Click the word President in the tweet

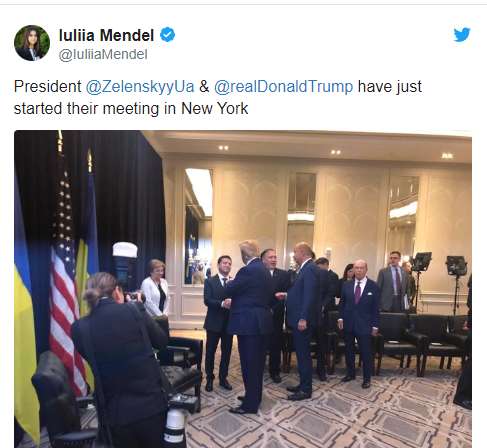coord(48,87)
